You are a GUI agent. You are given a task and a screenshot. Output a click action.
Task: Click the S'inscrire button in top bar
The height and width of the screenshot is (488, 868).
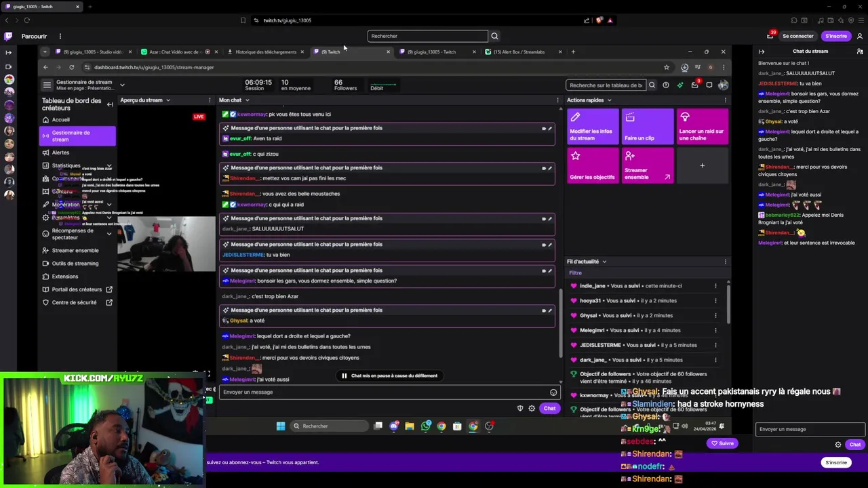835,36
